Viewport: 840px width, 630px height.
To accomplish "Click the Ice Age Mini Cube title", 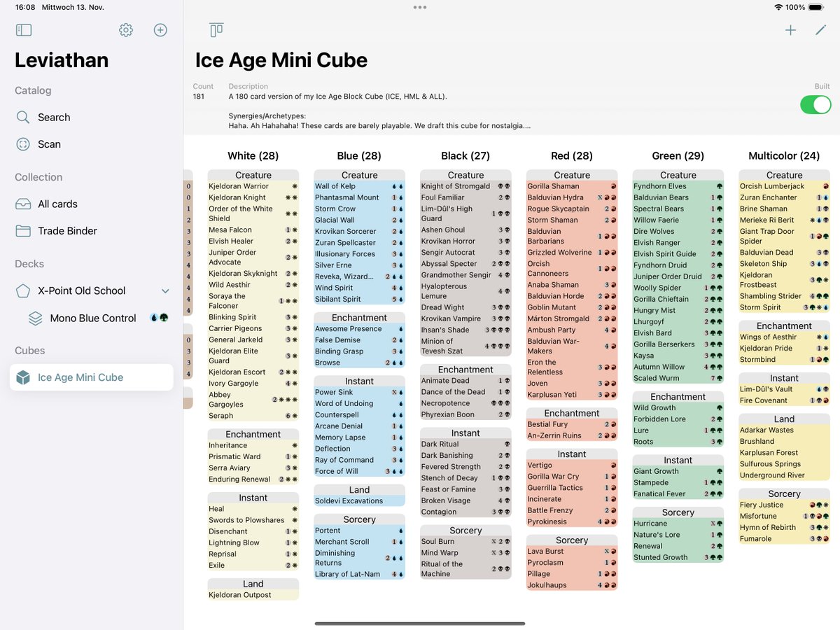I will pyautogui.click(x=281, y=60).
